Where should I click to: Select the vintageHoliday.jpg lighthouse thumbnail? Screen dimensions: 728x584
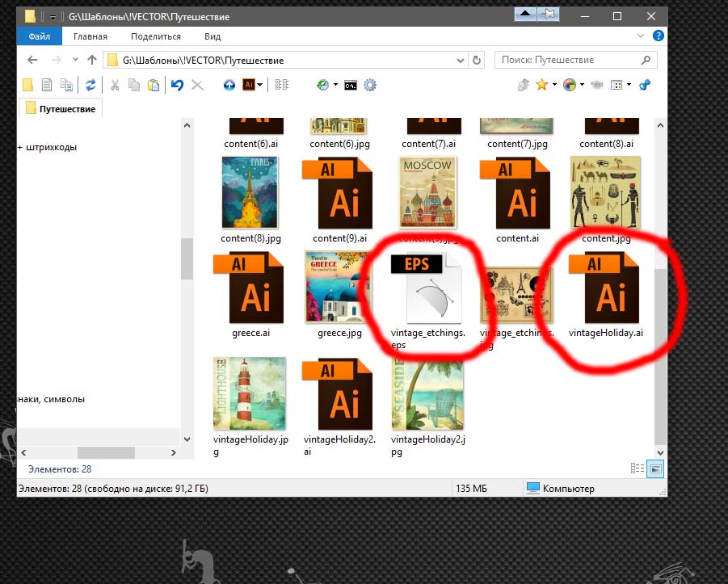click(x=250, y=393)
